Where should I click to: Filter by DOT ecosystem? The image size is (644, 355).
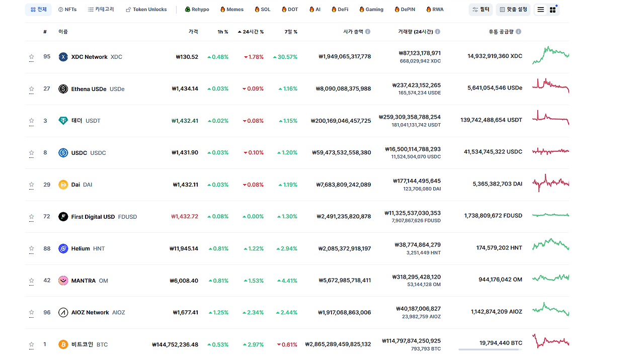(x=290, y=10)
